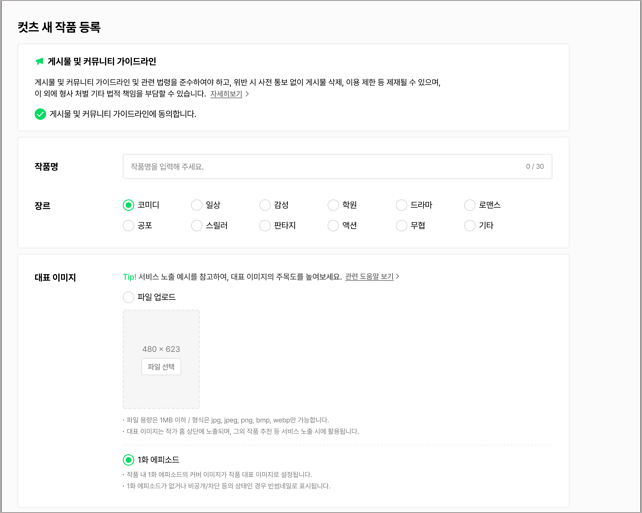
Task: Select the 무협 genre option
Action: pyautogui.click(x=402, y=226)
